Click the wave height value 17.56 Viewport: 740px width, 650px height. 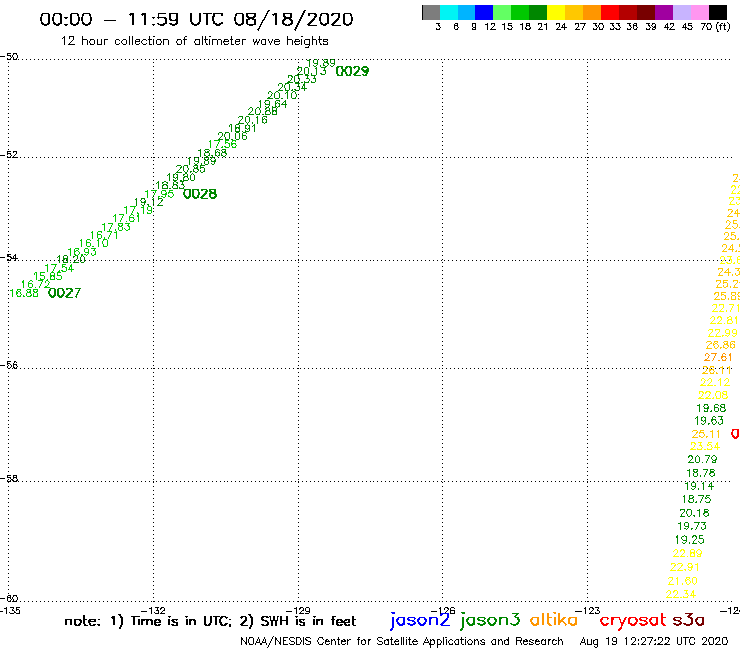click(x=222, y=144)
